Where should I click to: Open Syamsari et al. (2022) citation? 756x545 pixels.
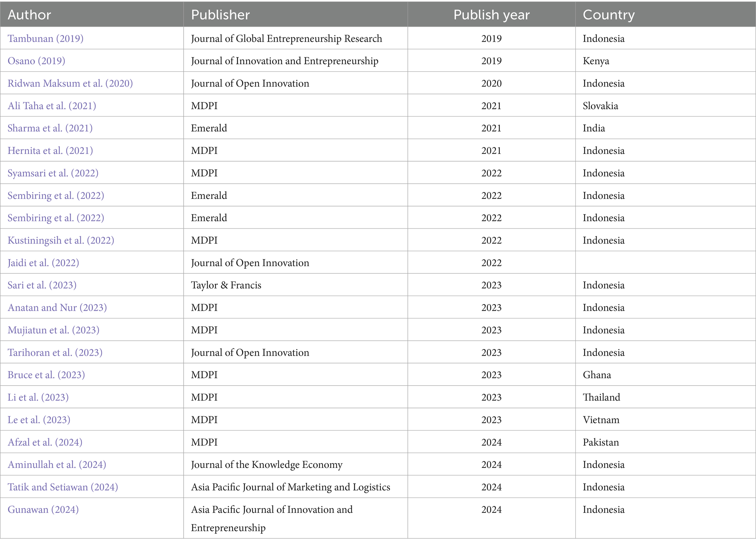point(53,173)
